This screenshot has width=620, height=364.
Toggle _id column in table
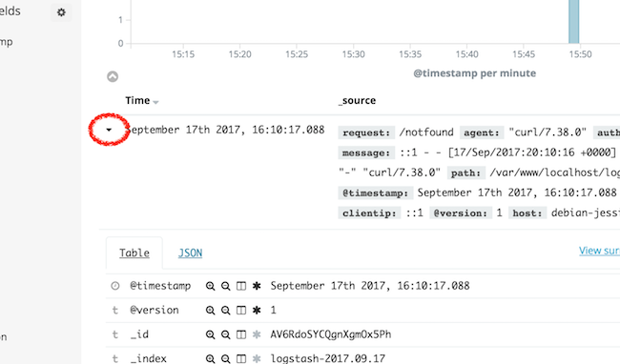click(x=241, y=334)
